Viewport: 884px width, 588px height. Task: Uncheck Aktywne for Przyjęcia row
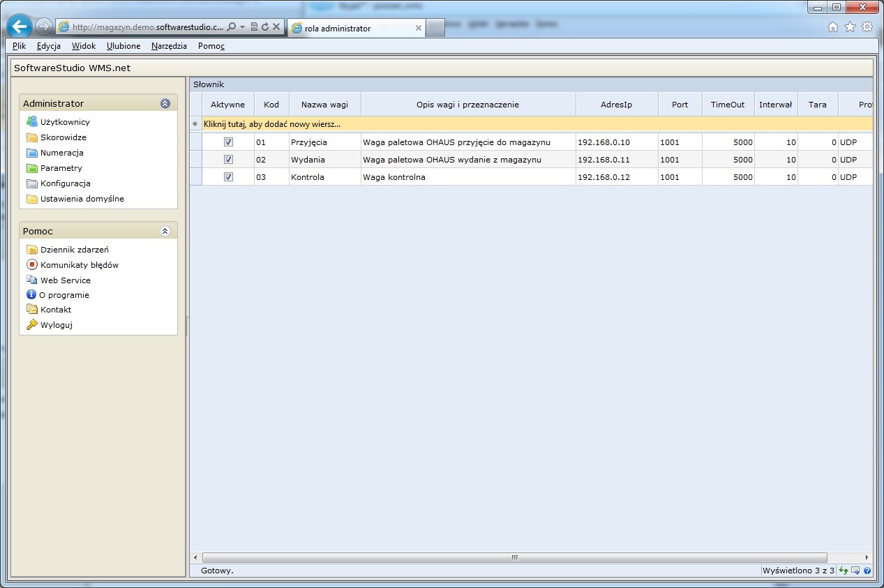point(228,142)
